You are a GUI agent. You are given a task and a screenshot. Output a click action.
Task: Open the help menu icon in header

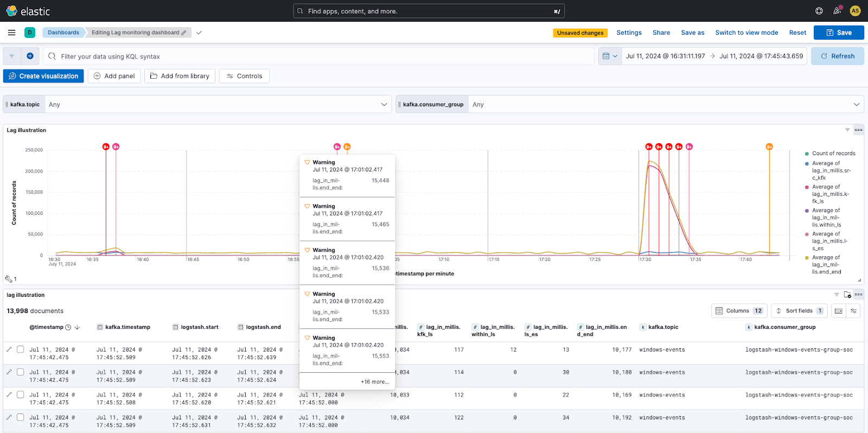(x=819, y=11)
